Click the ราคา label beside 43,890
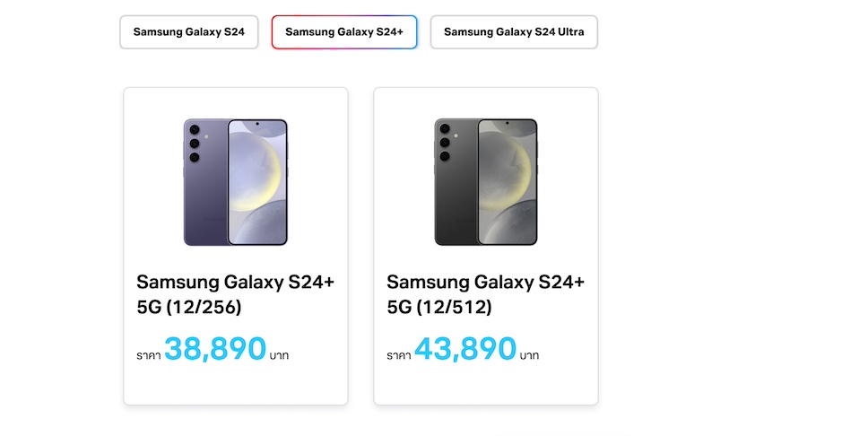This screenshot has width=868, height=436. [x=398, y=355]
